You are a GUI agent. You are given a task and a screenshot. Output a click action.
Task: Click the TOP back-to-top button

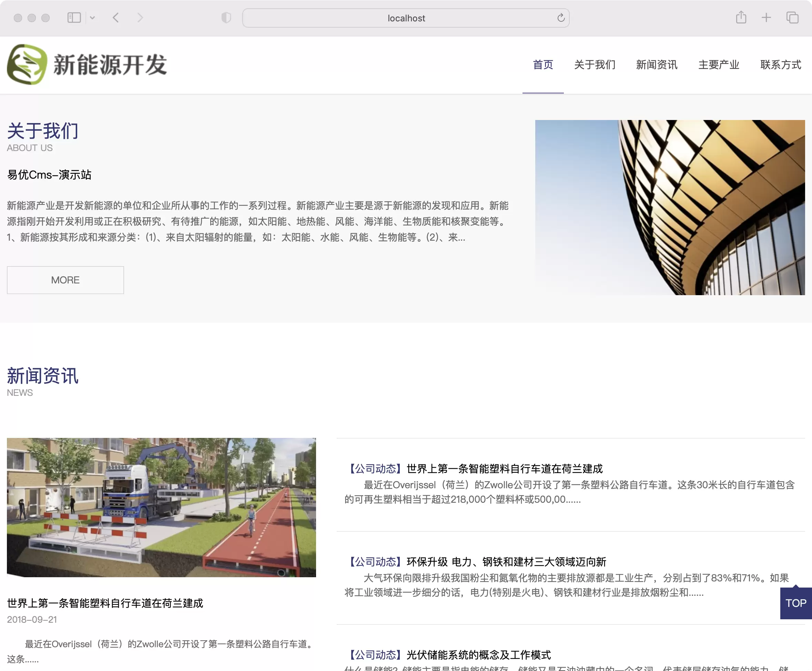coord(796,603)
